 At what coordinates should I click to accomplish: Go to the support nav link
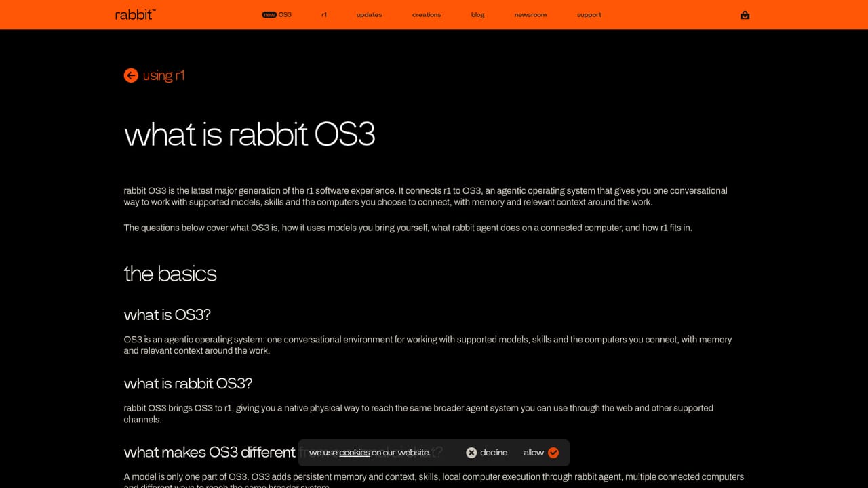tap(589, 14)
